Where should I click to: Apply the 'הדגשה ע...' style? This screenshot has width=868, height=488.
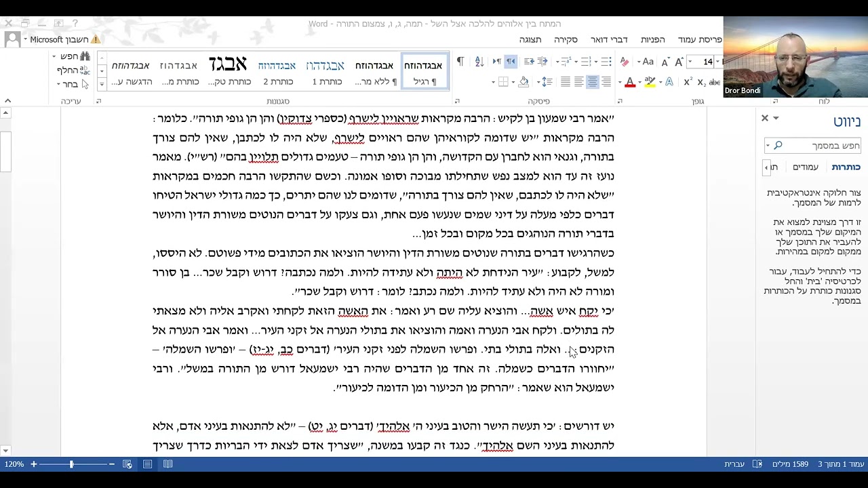click(130, 72)
